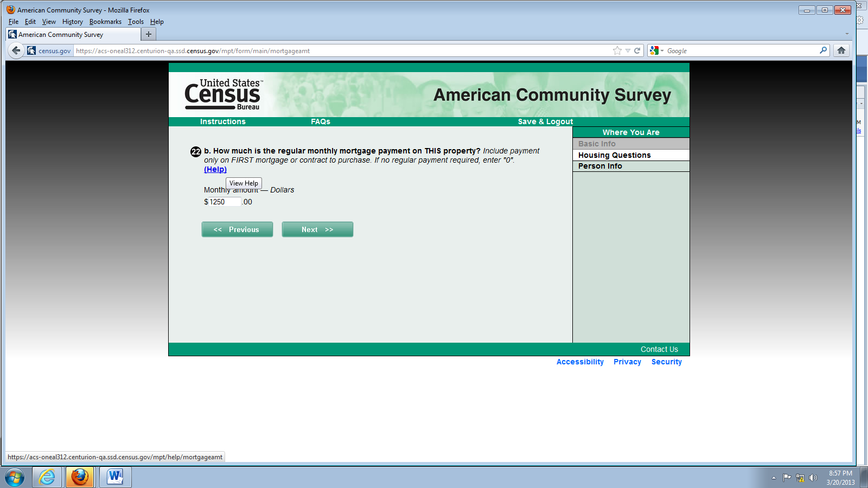
Task: Open the Windows Start menu
Action: coord(15,478)
